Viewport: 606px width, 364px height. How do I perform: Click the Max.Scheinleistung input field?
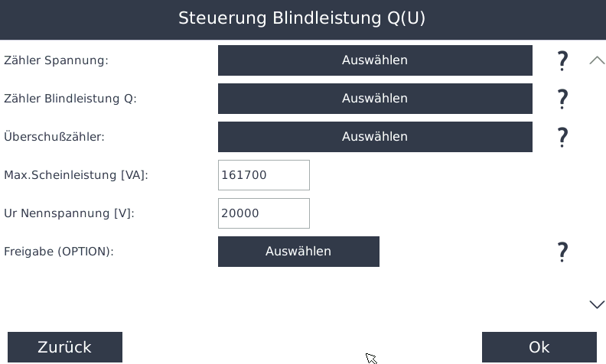tap(264, 175)
